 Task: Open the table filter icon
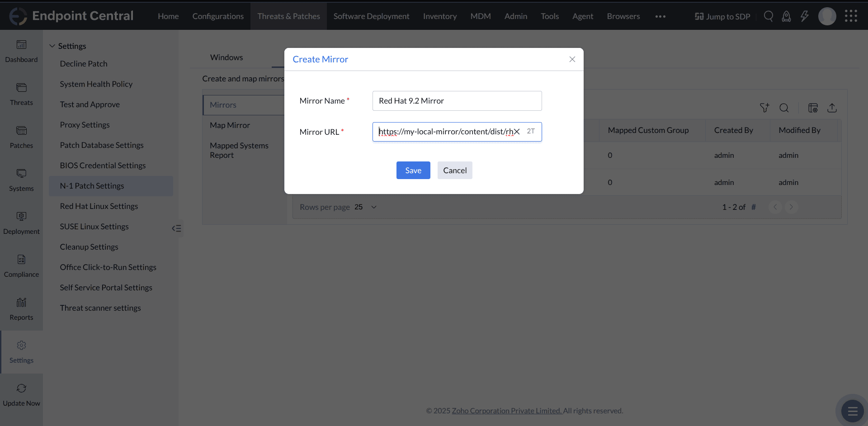pyautogui.click(x=764, y=108)
